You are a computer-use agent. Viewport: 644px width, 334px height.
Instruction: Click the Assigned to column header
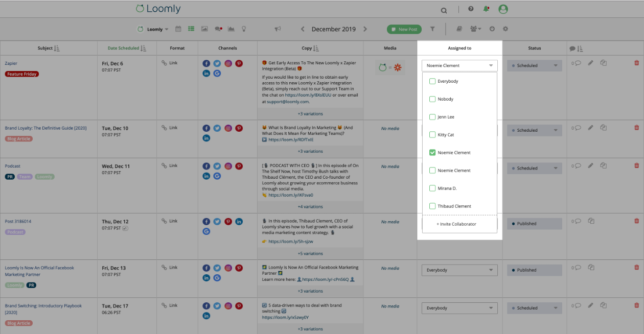click(459, 48)
